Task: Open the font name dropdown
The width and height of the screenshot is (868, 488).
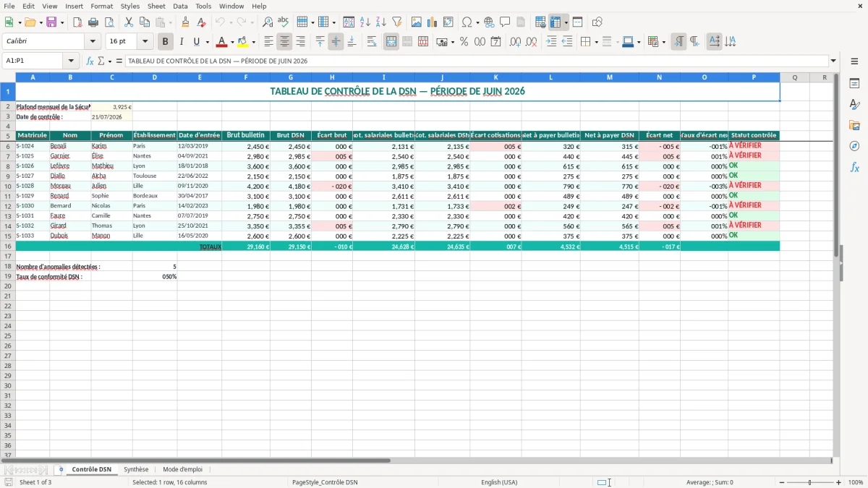Action: point(93,42)
